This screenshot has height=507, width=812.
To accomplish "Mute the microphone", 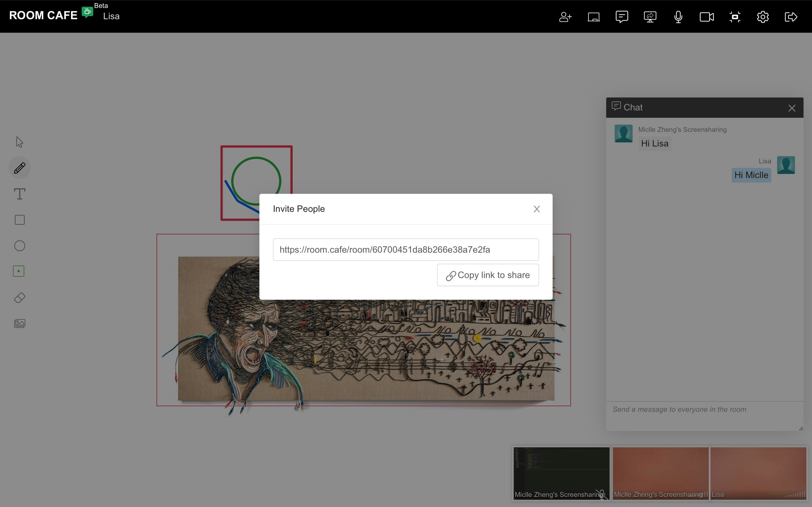I will (x=678, y=17).
